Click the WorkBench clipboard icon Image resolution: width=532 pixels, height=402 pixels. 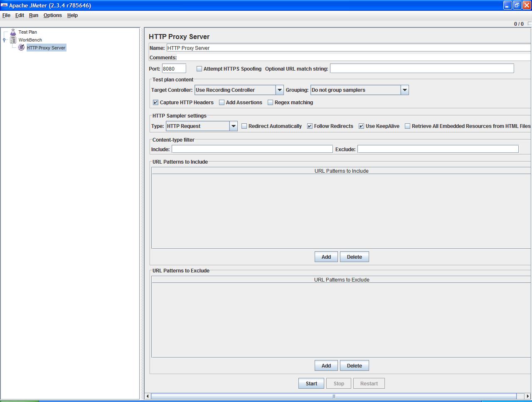[13, 40]
